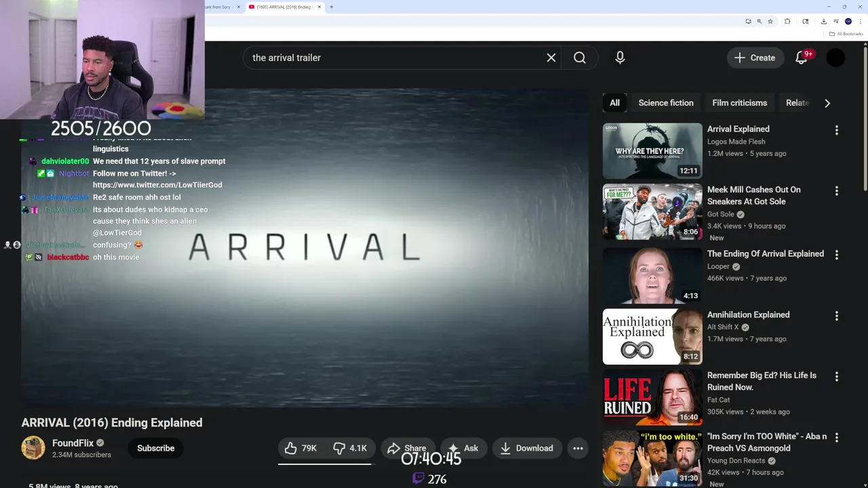
Task: Bookmark this page with the star icon
Action: tap(770, 21)
